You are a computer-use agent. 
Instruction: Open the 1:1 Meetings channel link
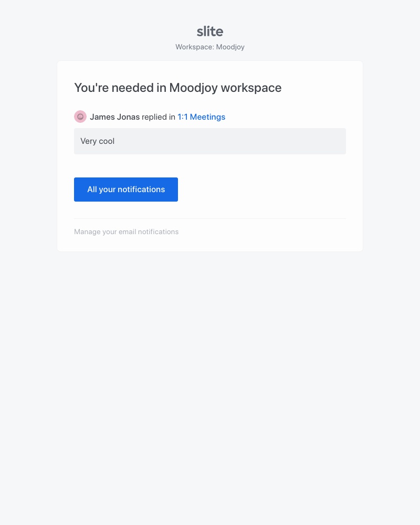tap(201, 117)
